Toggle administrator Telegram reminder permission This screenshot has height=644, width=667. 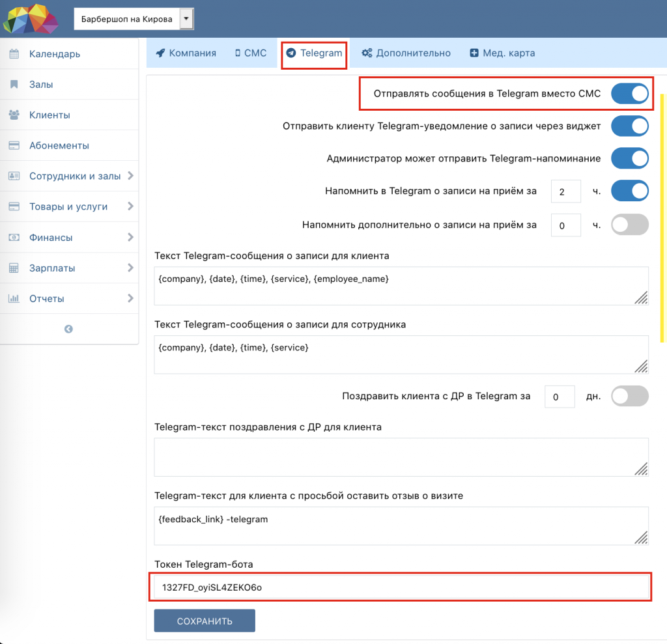(630, 158)
